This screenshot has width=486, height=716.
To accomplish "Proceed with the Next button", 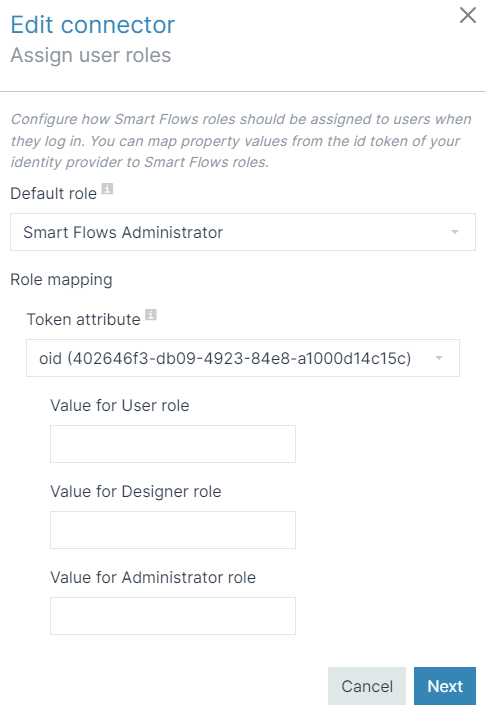I will [445, 686].
